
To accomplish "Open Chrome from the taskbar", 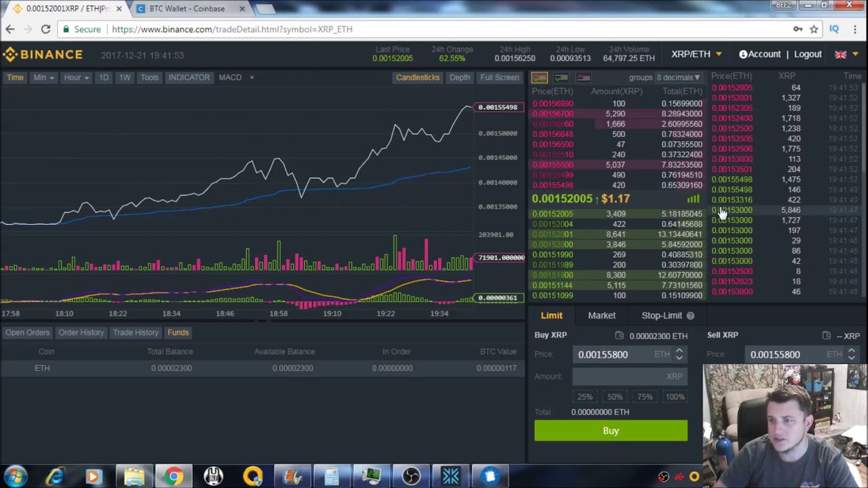I will 174,476.
